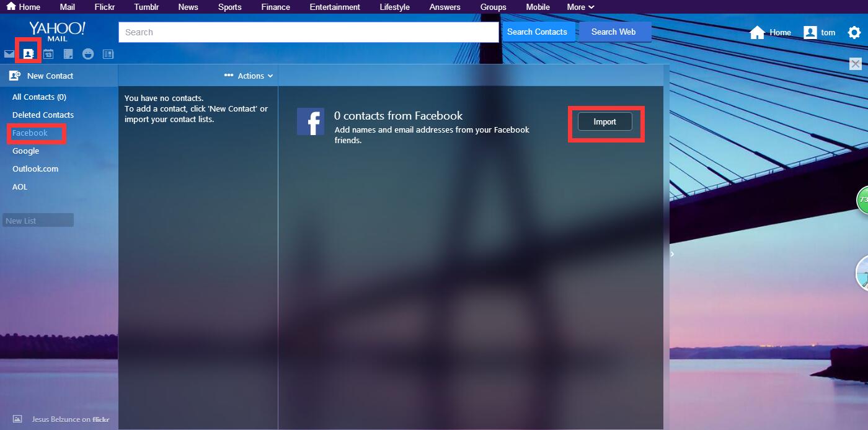Open Entertainment from top navigation bar
Screen dimensions: 868x430
[x=335, y=7]
